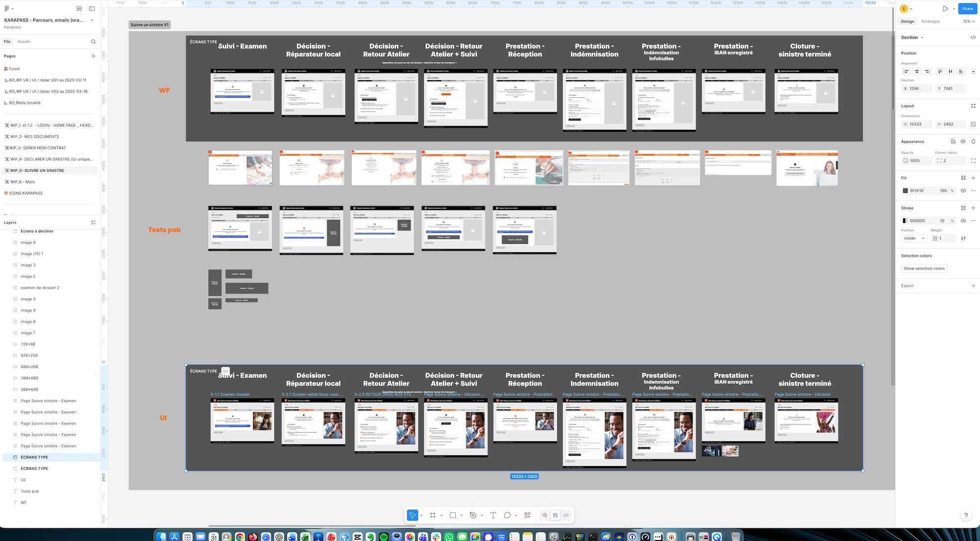Select the Text tool
Image resolution: width=980 pixels, height=541 pixels.
pos(493,515)
